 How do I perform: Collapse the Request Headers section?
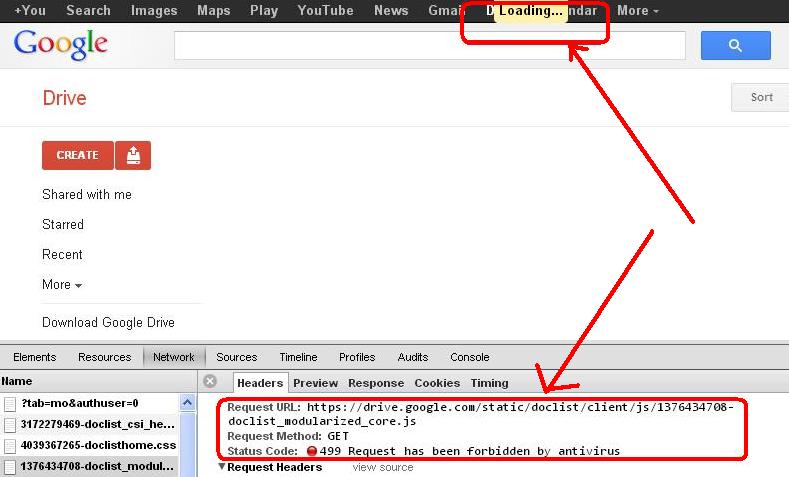point(222,466)
